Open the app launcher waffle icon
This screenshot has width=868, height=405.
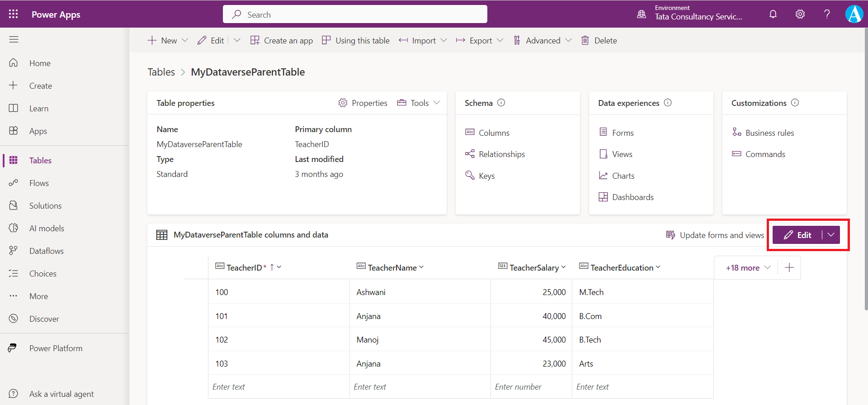coord(14,14)
